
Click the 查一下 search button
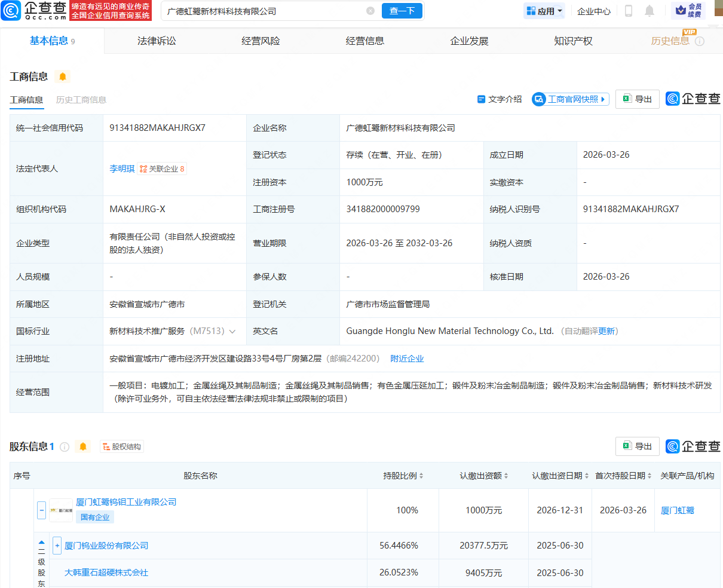pos(402,11)
